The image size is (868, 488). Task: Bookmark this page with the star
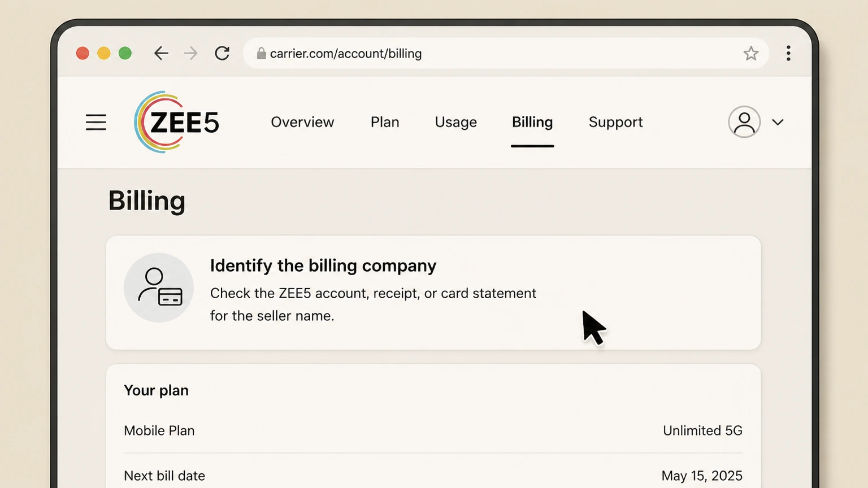pos(751,53)
